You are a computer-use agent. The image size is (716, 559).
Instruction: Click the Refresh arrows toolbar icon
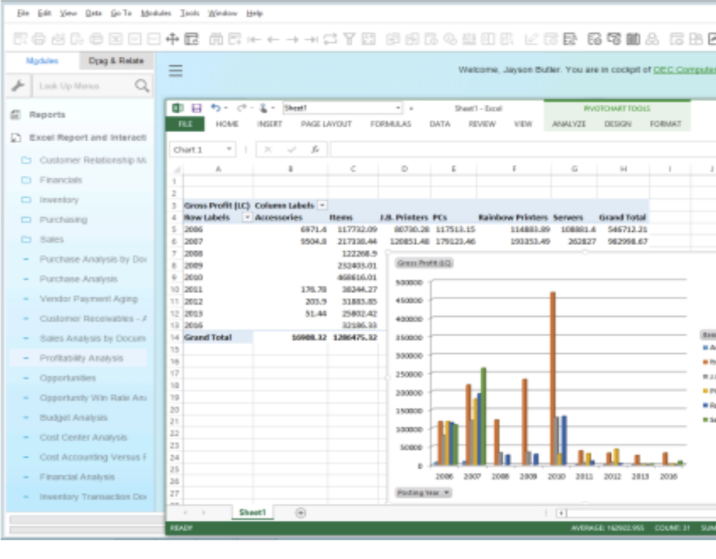(330, 39)
